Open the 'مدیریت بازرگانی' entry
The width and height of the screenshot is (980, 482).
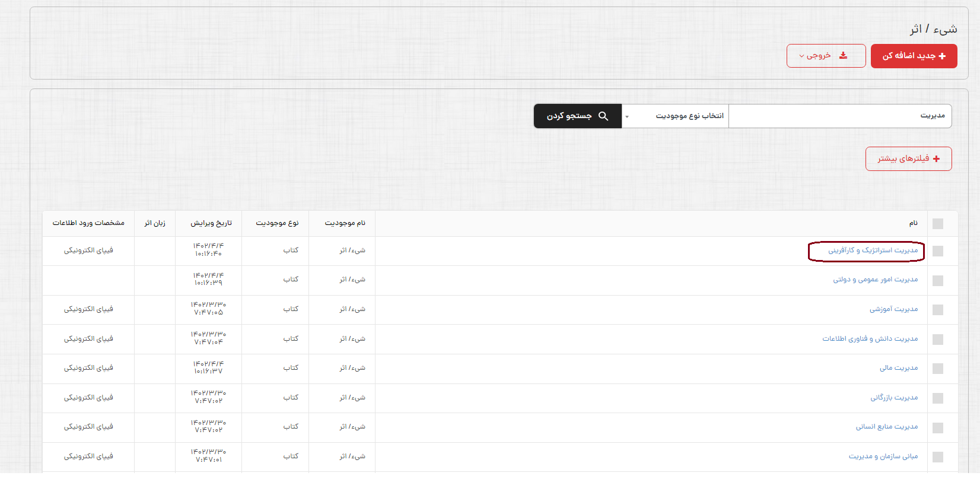894,398
